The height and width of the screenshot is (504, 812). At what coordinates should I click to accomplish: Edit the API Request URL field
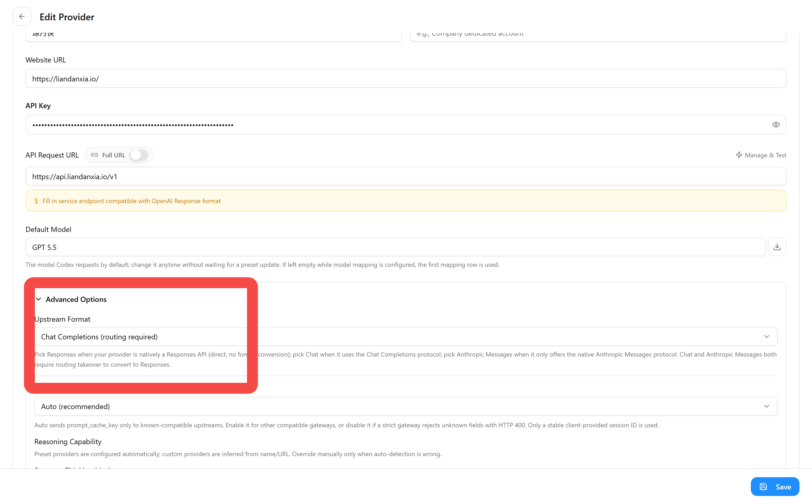[x=406, y=176]
